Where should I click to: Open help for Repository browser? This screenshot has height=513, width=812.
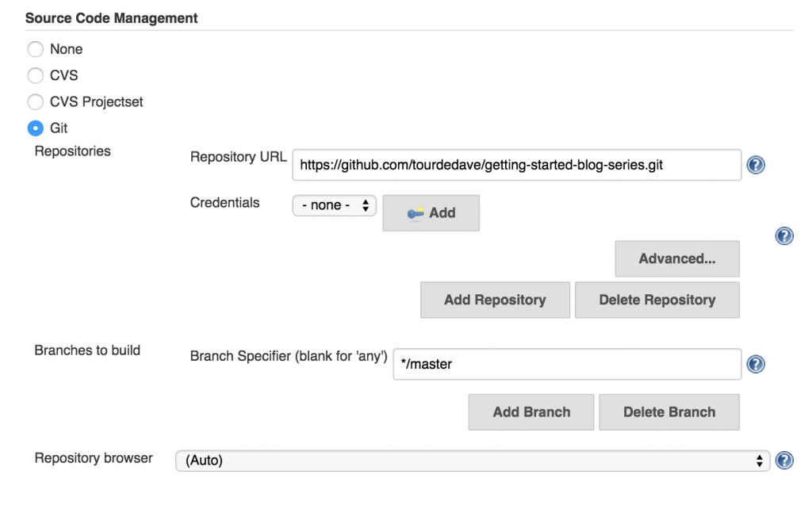(784, 460)
